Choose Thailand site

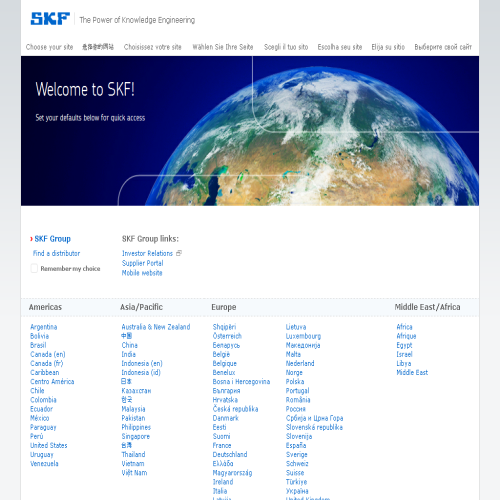133,454
